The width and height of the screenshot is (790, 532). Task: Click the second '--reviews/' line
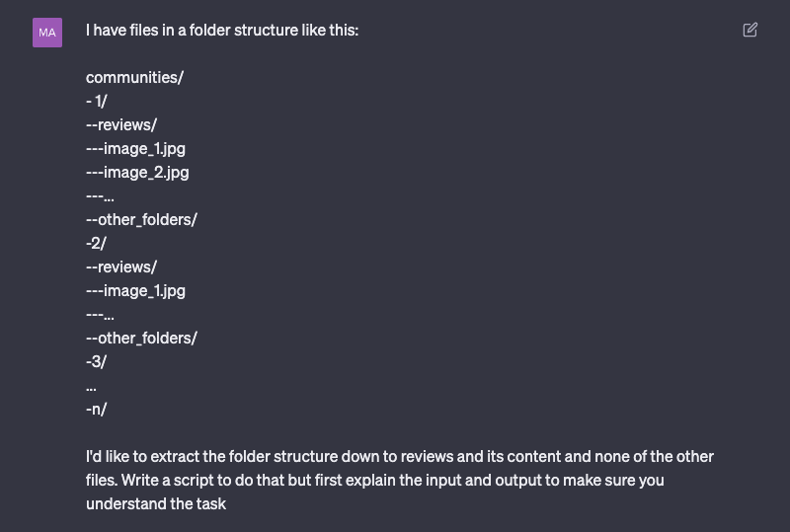click(x=121, y=267)
